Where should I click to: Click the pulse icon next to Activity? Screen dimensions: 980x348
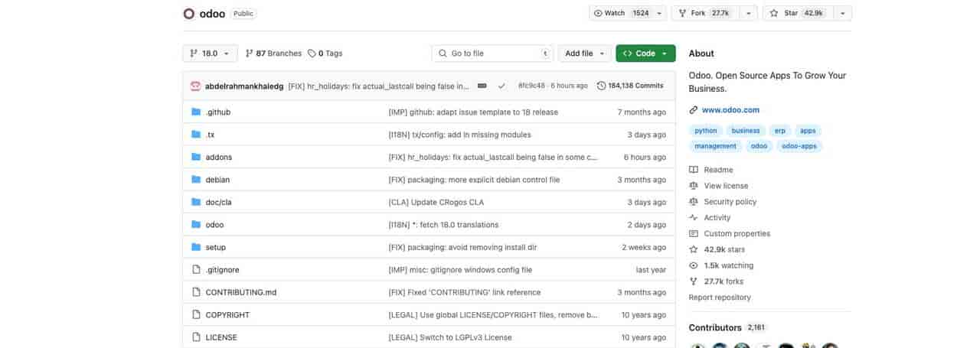coord(694,218)
